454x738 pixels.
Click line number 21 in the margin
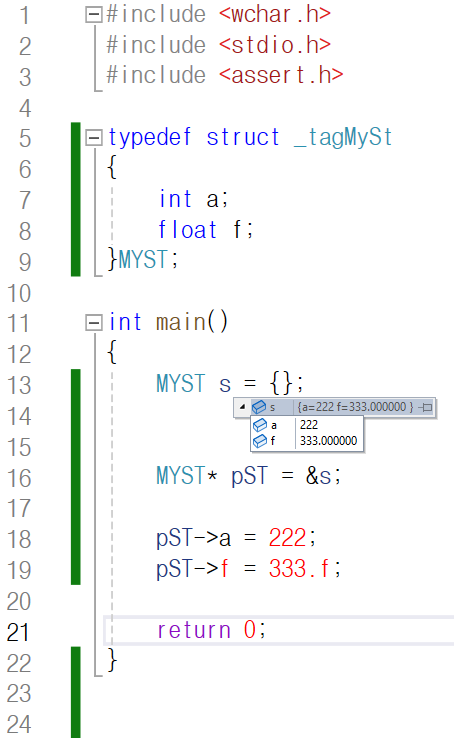click(x=18, y=632)
